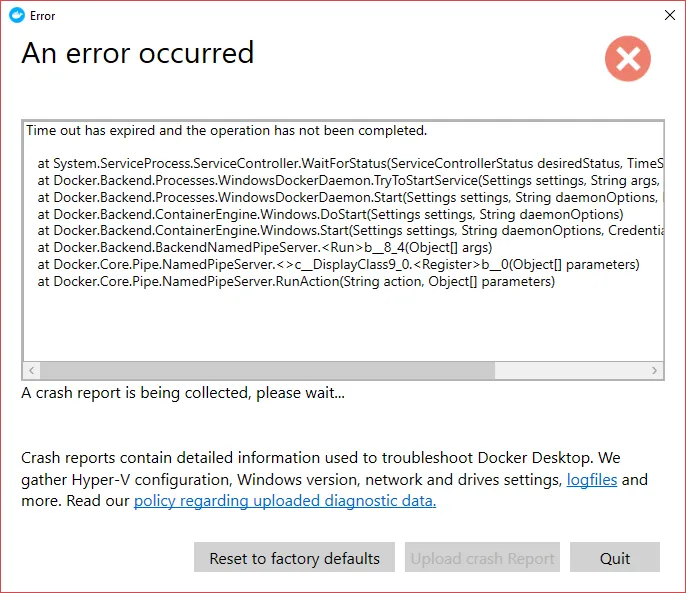The image size is (686, 593).
Task: Click the horizontal scrollbar's left arrow
Action: (x=31, y=370)
